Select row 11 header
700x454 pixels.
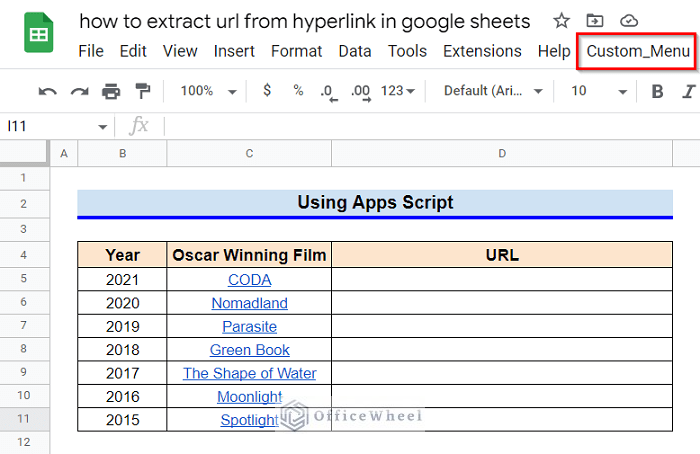(24, 419)
